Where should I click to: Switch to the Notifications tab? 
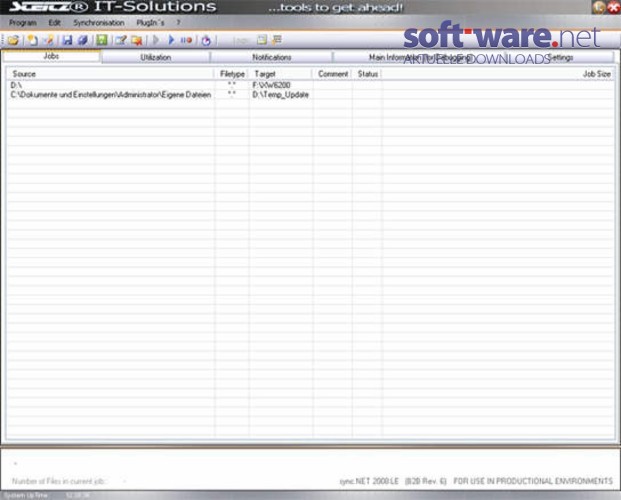[272, 57]
